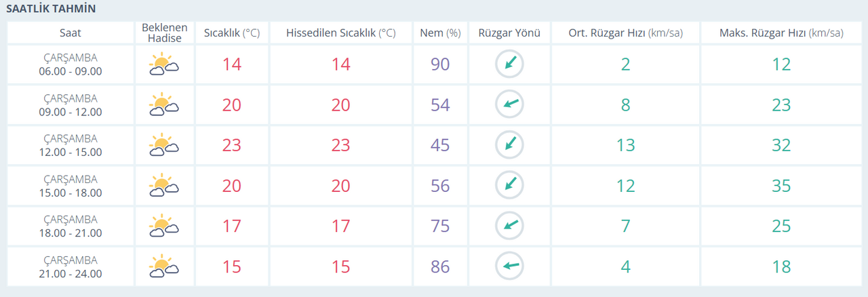Click the partly cloudy icon for 06.00 - 09.00
The image size is (868, 297).
pos(163,64)
